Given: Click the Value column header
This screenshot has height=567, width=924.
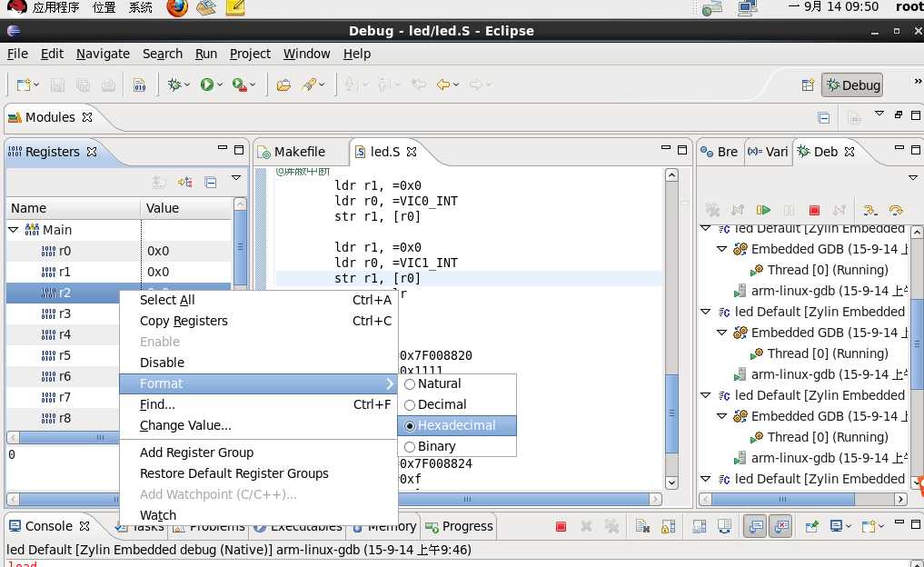Looking at the screenshot, I should (187, 209).
